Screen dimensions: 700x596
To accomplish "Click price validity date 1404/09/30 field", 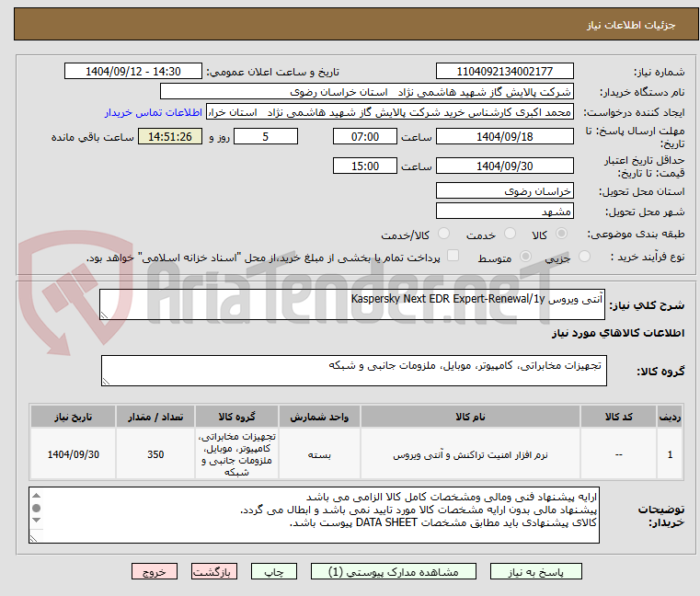I will (x=504, y=166).
